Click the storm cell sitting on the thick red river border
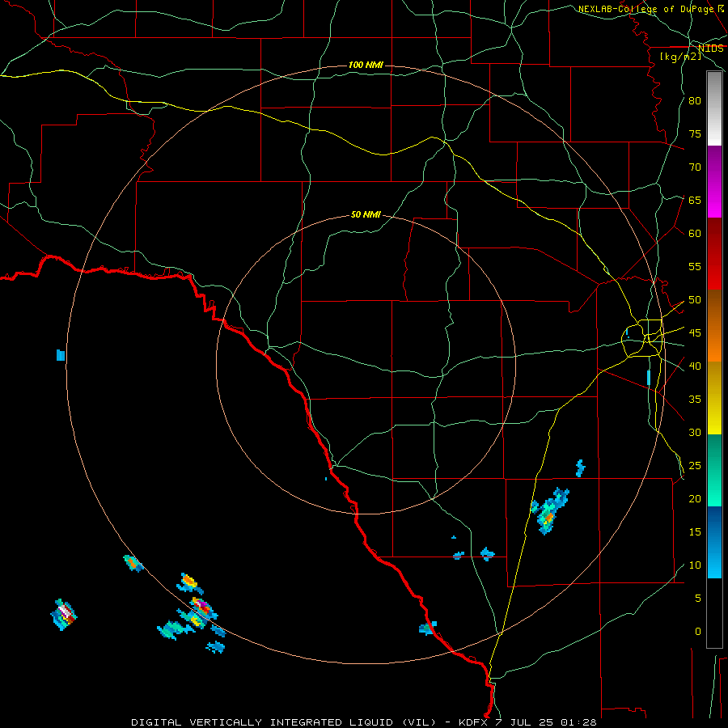 click(428, 628)
